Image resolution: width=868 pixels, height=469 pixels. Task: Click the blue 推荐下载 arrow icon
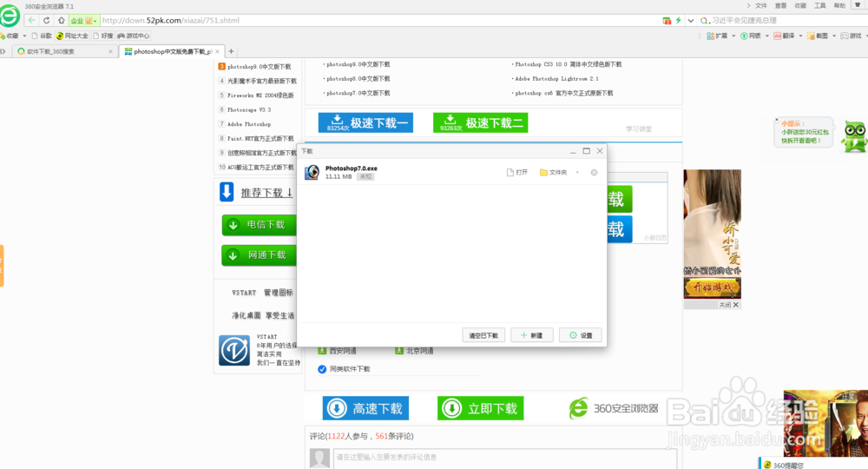tap(227, 192)
